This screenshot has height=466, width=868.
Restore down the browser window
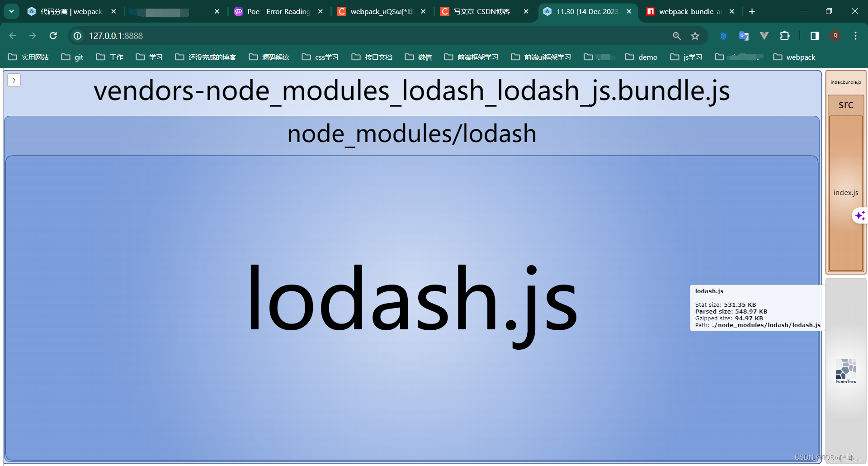coord(829,11)
